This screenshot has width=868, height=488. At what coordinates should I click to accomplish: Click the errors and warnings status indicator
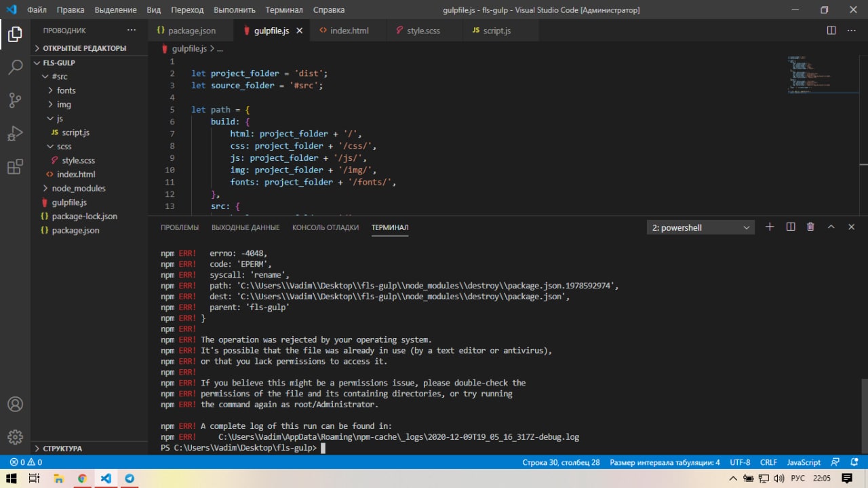(26, 462)
